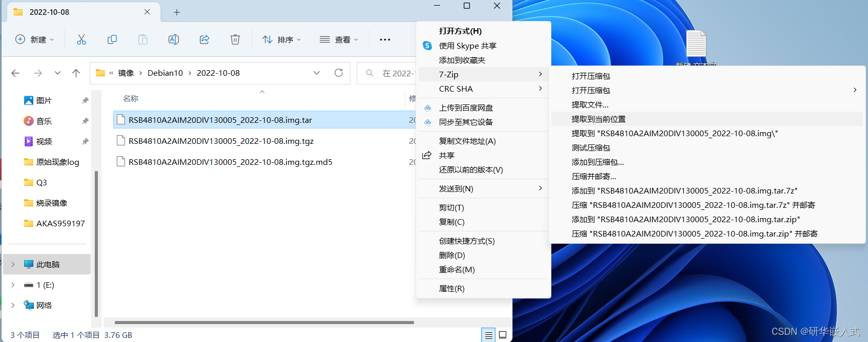Click the Copy icon in toolbar
Screen dimensions: 868x342
click(x=112, y=39)
